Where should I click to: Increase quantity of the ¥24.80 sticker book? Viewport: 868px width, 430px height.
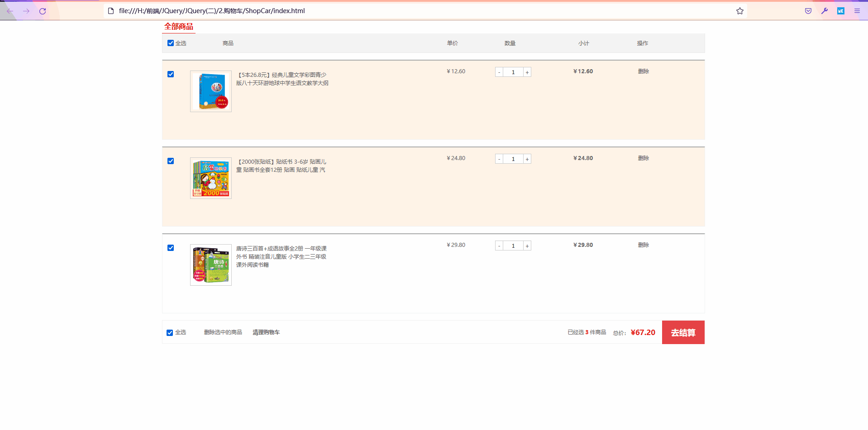[527, 159]
